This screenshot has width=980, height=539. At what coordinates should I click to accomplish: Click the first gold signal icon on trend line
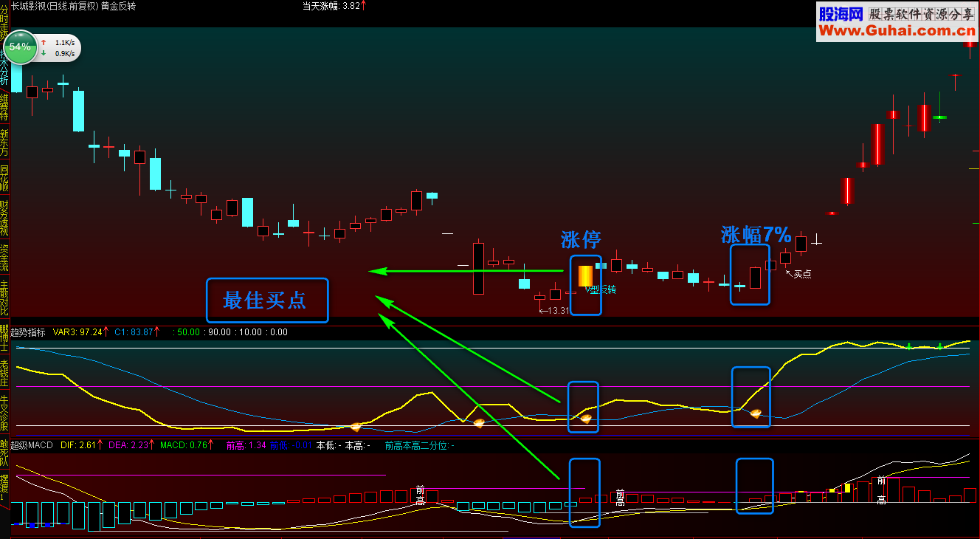click(356, 427)
